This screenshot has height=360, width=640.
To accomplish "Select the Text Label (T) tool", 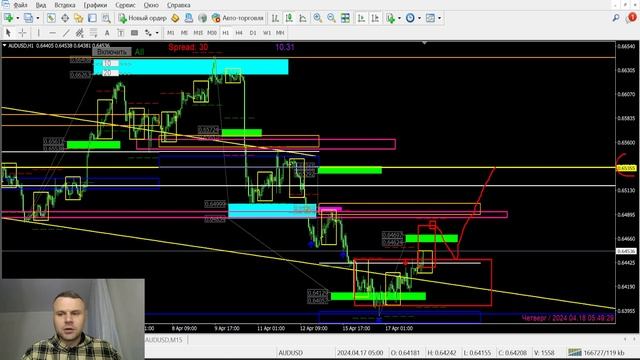I will click(x=121, y=33).
